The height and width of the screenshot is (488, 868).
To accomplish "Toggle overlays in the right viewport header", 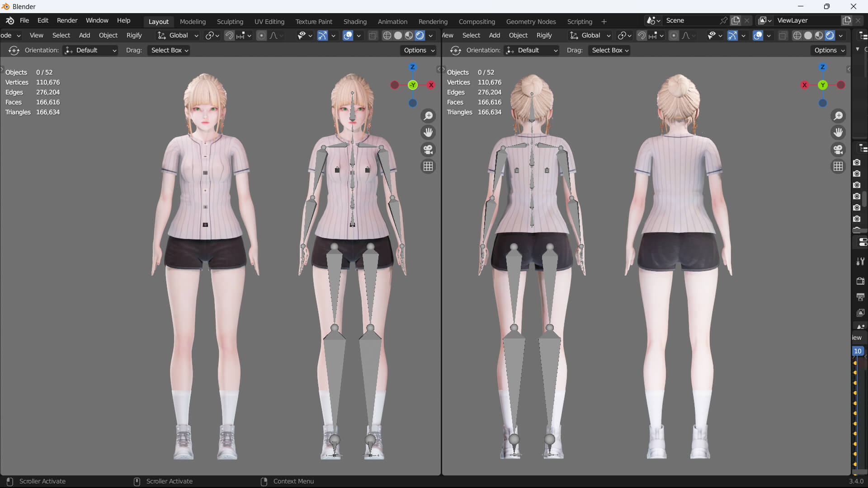I will [758, 36].
